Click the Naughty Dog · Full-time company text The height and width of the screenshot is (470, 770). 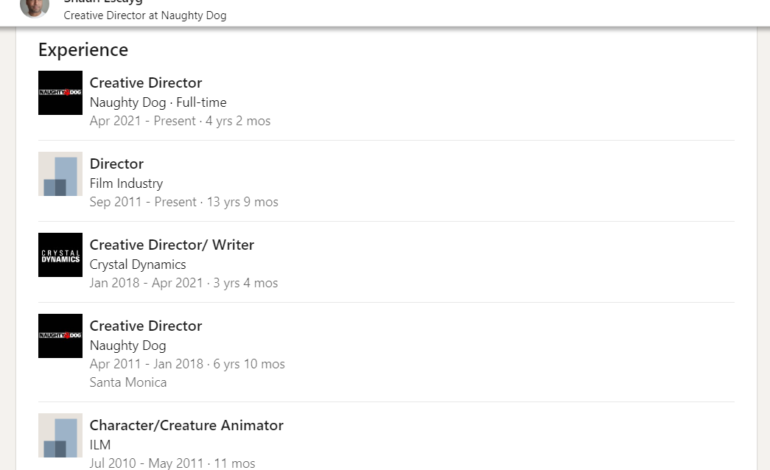158,102
